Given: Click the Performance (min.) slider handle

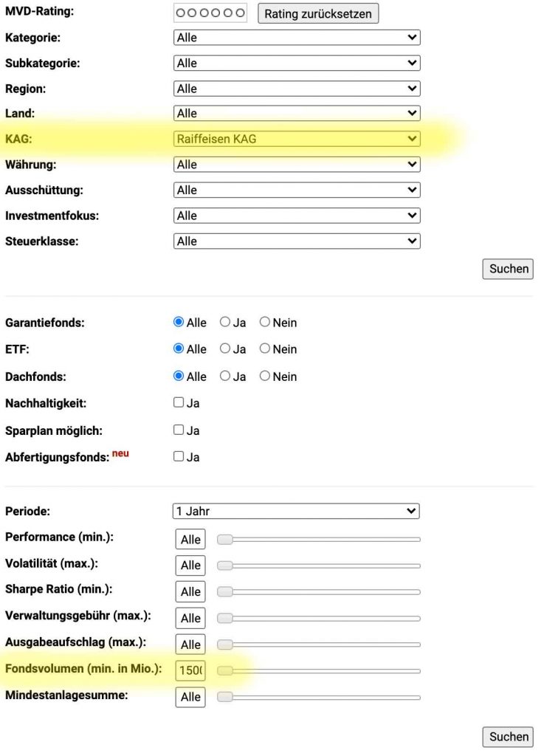Looking at the screenshot, I should (225, 540).
